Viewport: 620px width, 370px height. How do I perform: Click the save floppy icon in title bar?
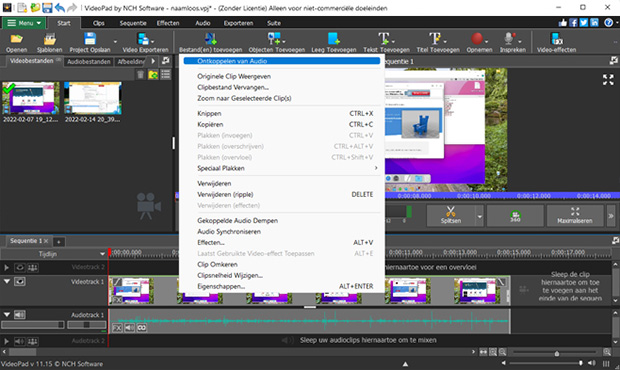(x=47, y=8)
